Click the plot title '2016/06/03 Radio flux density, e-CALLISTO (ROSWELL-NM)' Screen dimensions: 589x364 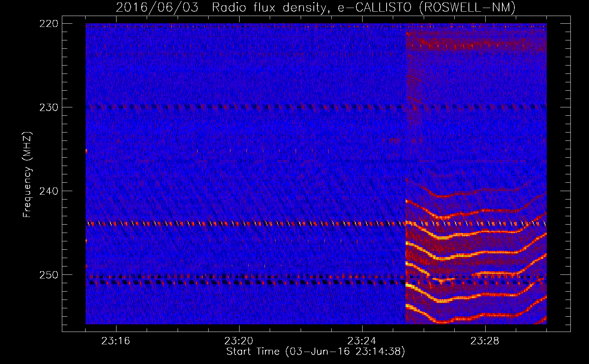pyautogui.click(x=316, y=7)
